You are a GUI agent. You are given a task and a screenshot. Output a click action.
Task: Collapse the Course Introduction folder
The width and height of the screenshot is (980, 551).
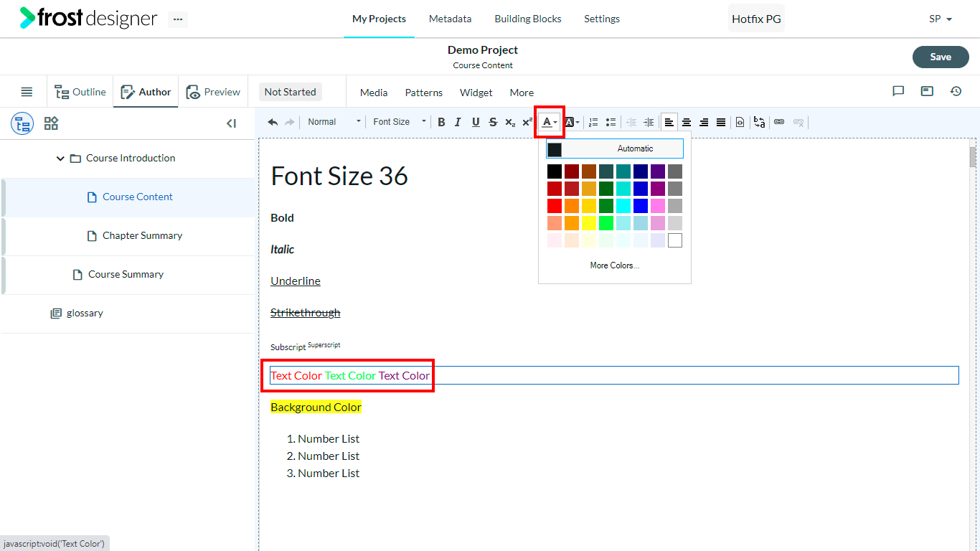[60, 158]
